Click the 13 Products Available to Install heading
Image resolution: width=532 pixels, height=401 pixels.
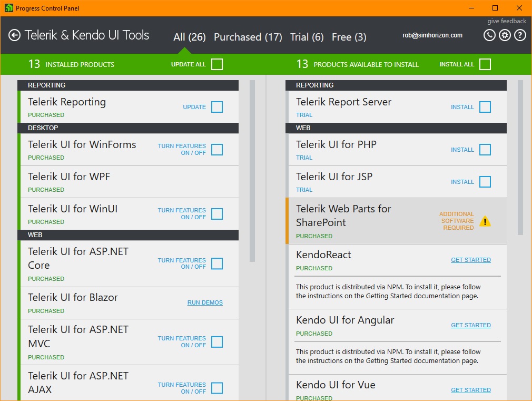pos(358,64)
